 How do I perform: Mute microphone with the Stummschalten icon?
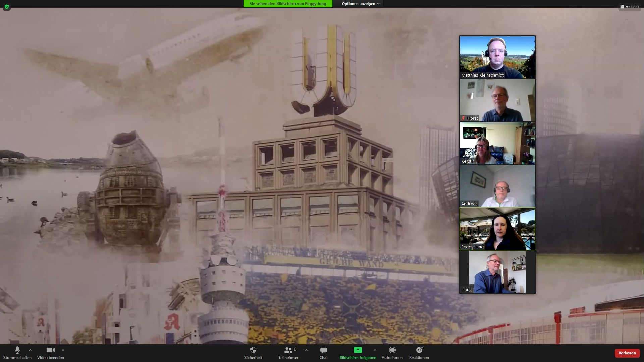coord(17,350)
